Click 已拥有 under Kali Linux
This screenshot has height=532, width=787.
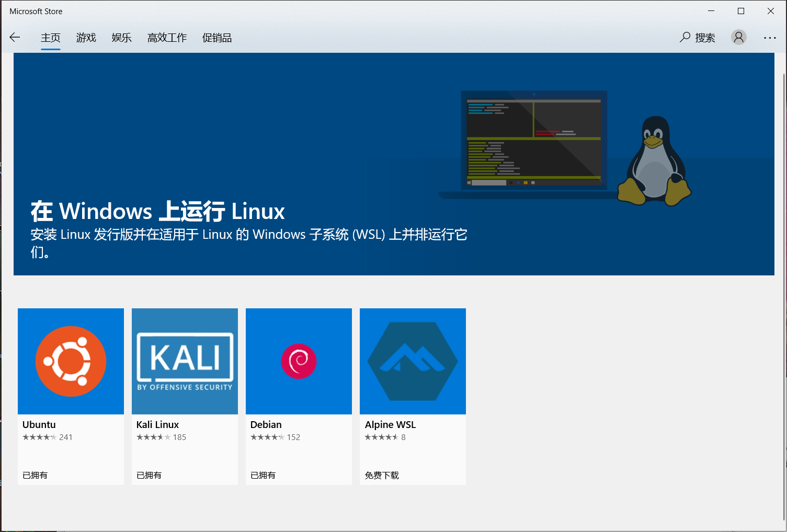[x=149, y=475]
